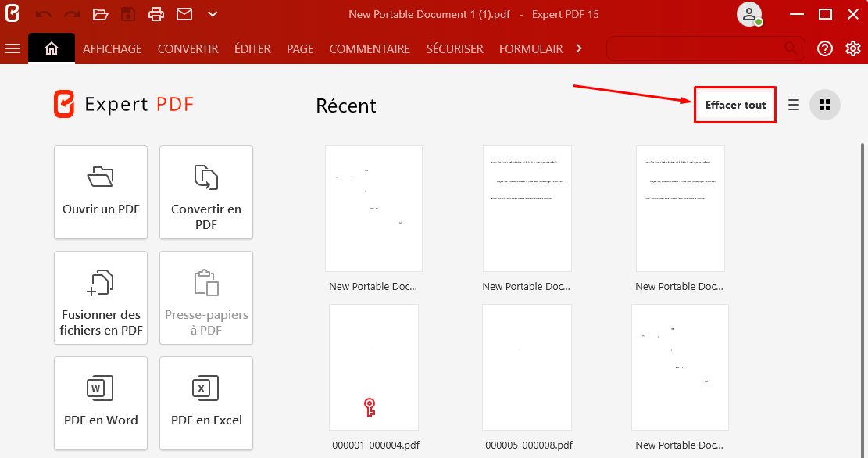Open the 000001-000004.pdf thumbnail

click(x=373, y=367)
